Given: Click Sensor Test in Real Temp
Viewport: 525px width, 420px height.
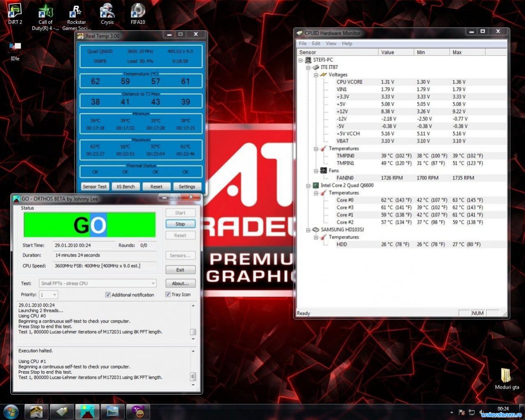Looking at the screenshot, I should click(94, 187).
